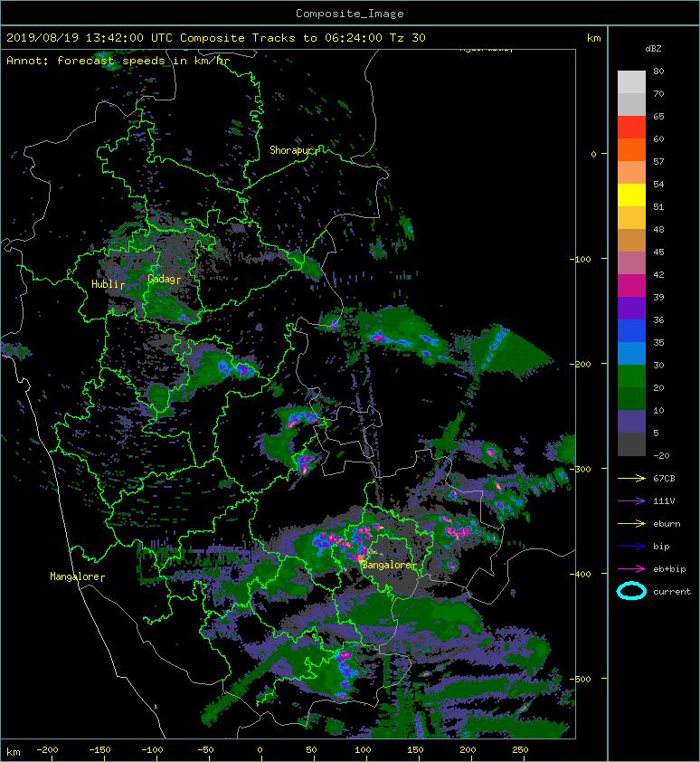The image size is (700, 762).
Task: Click the -200 x-axis tick label
Action: coord(47,750)
